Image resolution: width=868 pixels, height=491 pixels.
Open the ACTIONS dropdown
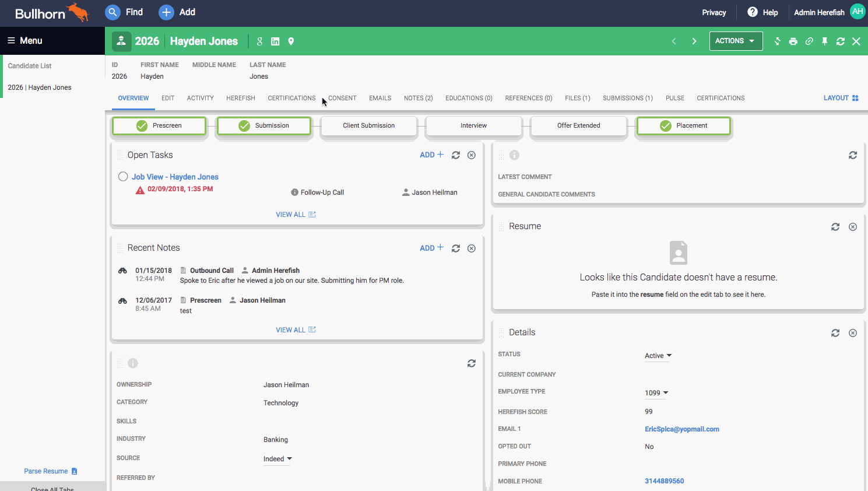(x=736, y=41)
